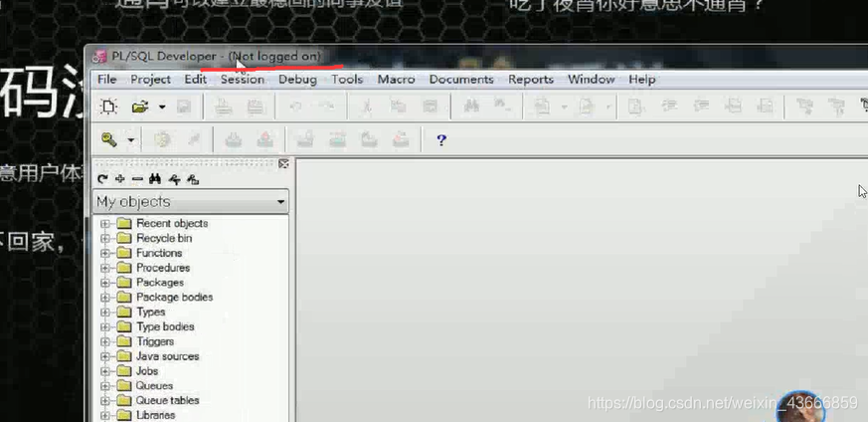Open the dropdown arrow beside the Open icon

tap(162, 106)
